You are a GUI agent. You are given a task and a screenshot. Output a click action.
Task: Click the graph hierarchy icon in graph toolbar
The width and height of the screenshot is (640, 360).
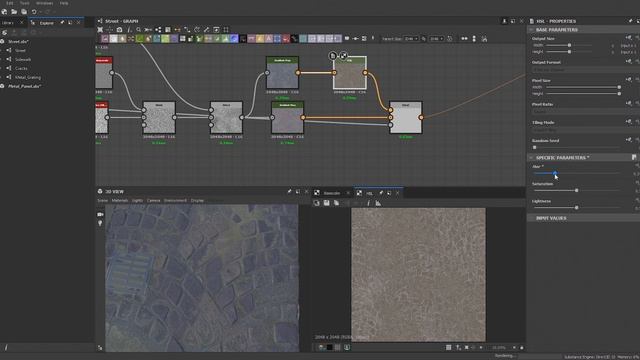tap(158, 30)
